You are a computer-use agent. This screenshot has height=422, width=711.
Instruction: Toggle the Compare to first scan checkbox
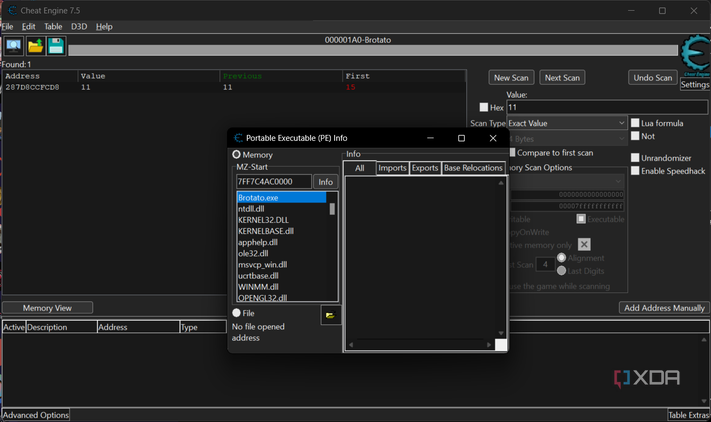point(512,152)
